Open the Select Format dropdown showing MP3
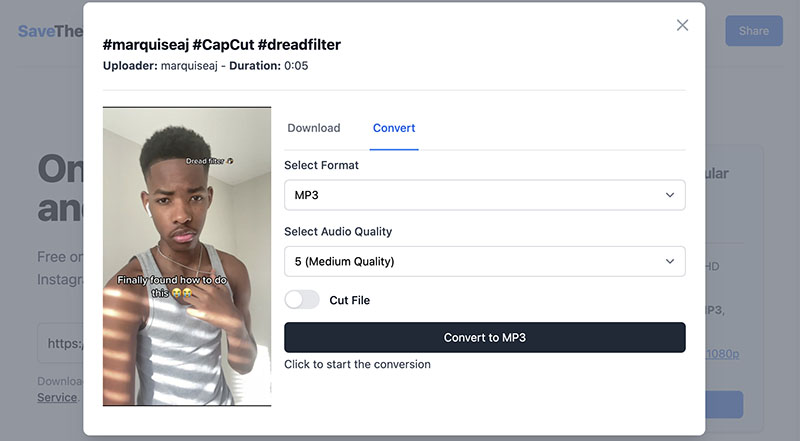 pyautogui.click(x=485, y=195)
